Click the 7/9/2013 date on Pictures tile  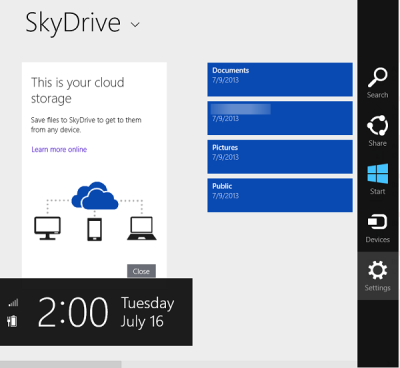(x=226, y=157)
